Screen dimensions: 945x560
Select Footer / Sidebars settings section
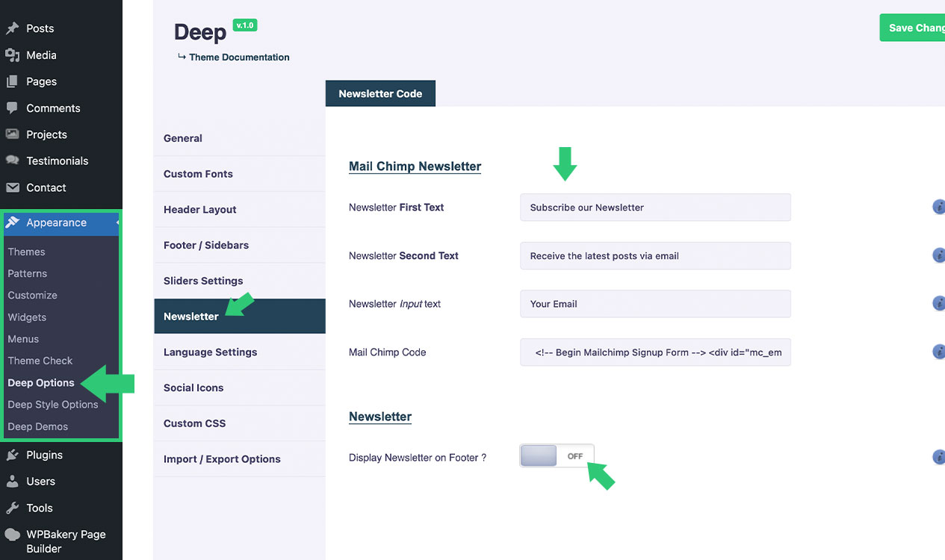(206, 245)
